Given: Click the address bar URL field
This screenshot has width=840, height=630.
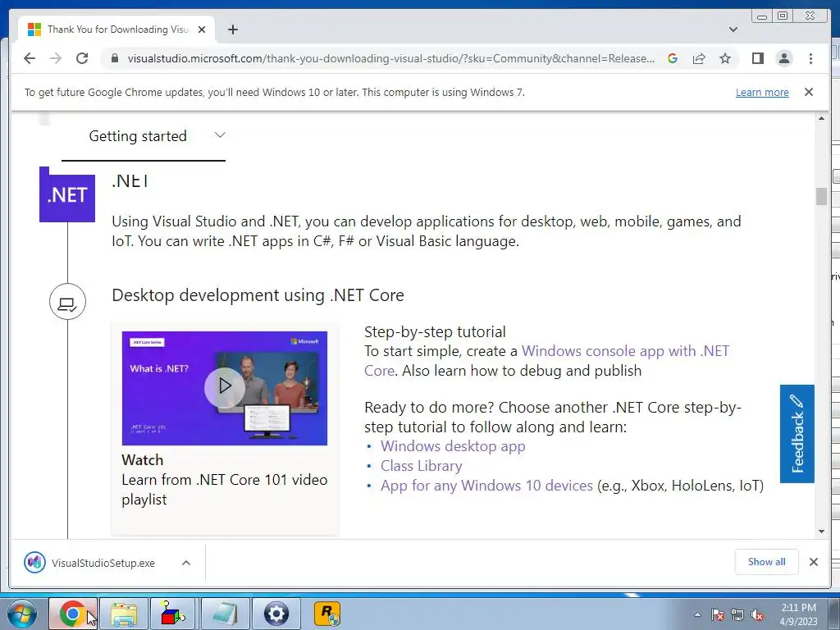Looking at the screenshot, I should [x=390, y=58].
